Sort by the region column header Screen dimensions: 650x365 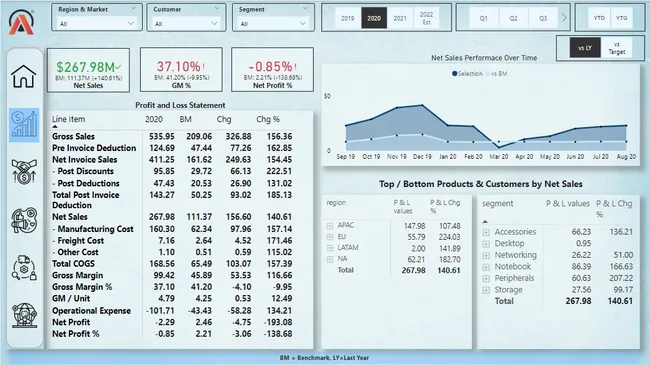(x=336, y=203)
